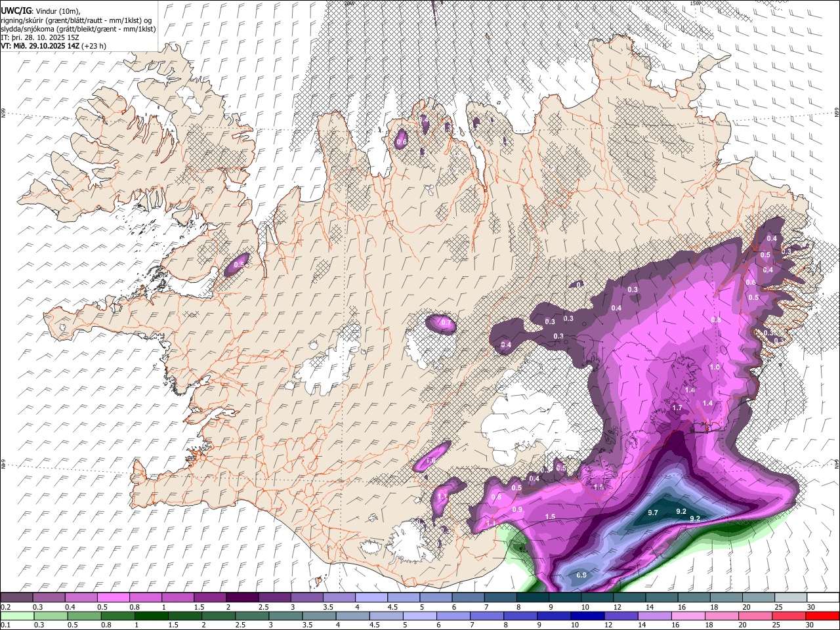Select the lightest green 0.1–0.3 swatch, bottom legend row
This screenshot has height=630, width=840.
(17, 616)
